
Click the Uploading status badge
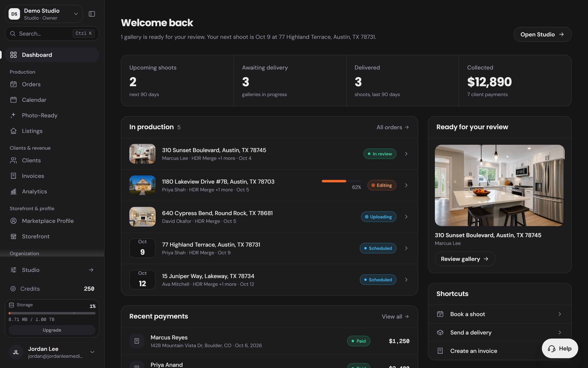(x=379, y=217)
